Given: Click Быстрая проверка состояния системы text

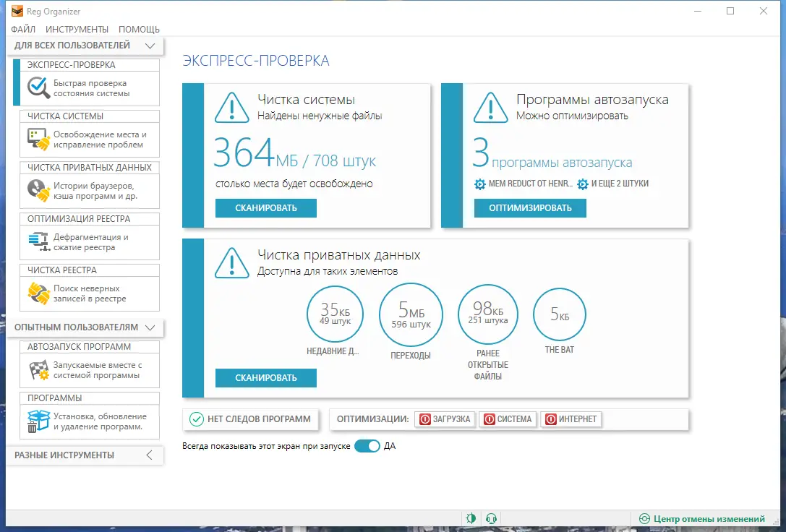Looking at the screenshot, I should [x=91, y=88].
